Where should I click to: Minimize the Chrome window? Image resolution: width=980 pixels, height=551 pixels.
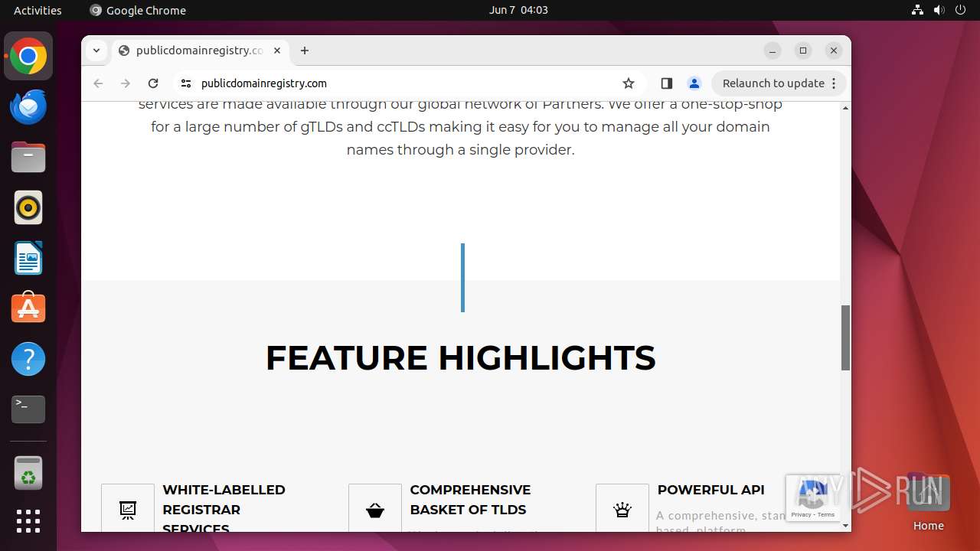tap(773, 51)
